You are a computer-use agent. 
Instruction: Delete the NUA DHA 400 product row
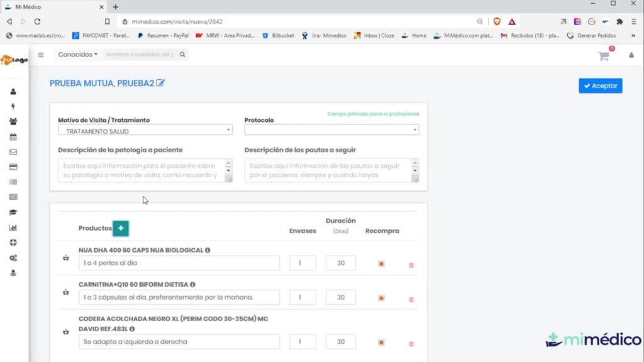pyautogui.click(x=411, y=265)
